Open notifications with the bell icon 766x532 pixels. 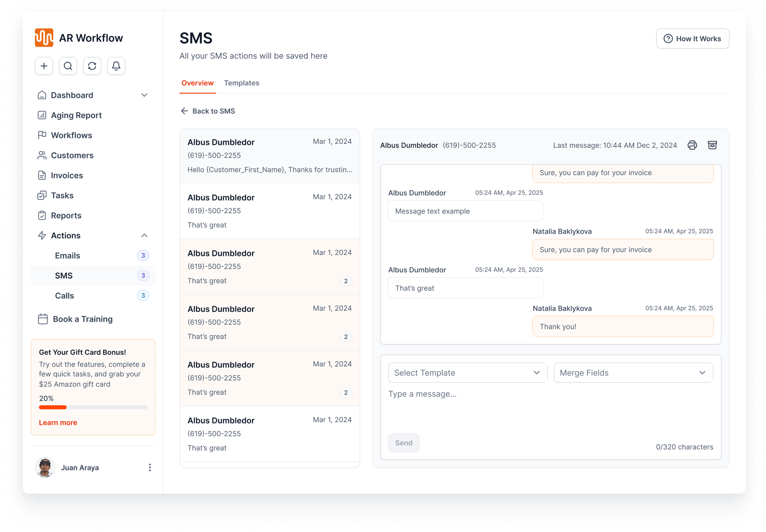(x=116, y=66)
